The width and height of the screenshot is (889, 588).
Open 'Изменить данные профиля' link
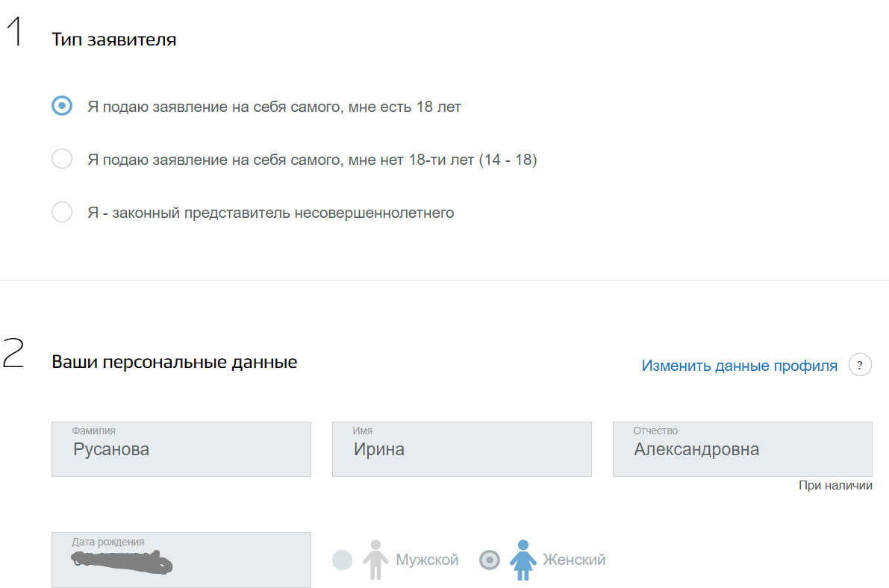tap(739, 366)
